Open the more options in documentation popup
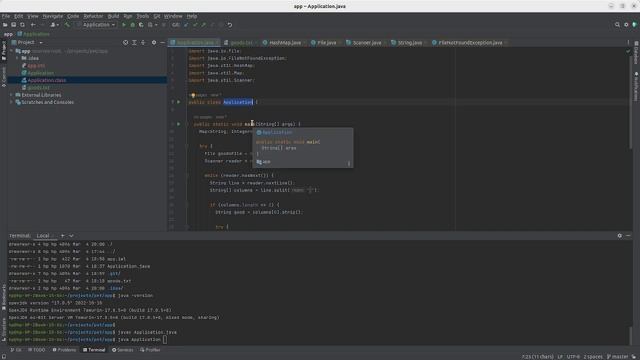640x360 pixels. tap(349, 163)
